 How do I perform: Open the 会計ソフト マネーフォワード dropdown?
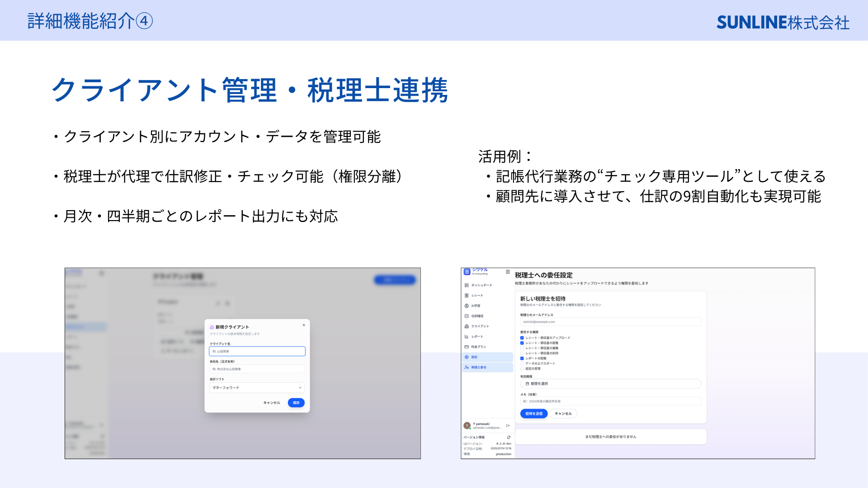257,388
